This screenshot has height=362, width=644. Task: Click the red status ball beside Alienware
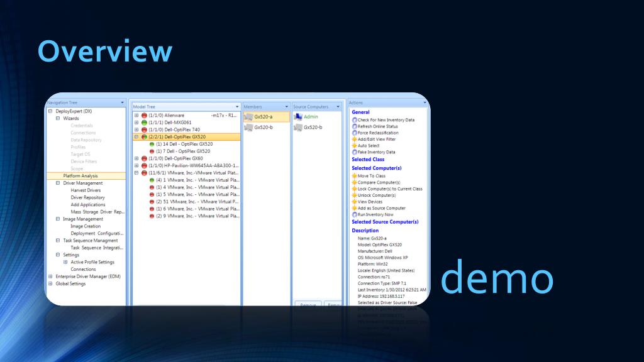point(144,116)
